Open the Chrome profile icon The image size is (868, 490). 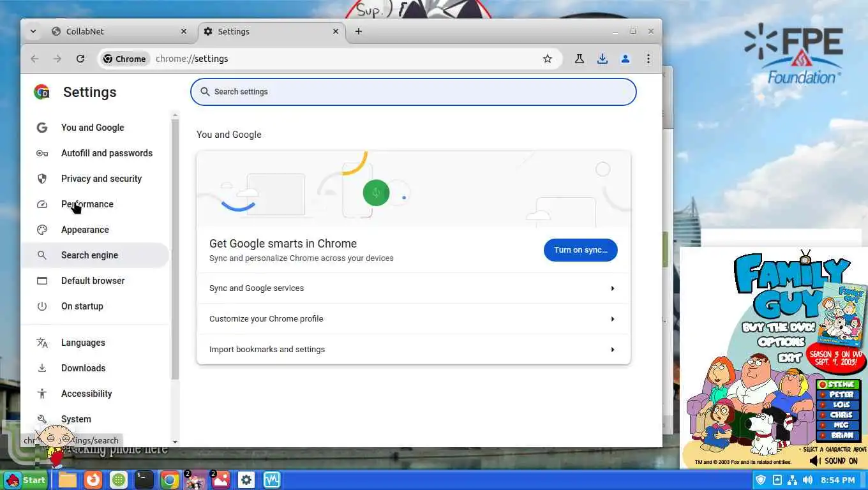tap(625, 59)
